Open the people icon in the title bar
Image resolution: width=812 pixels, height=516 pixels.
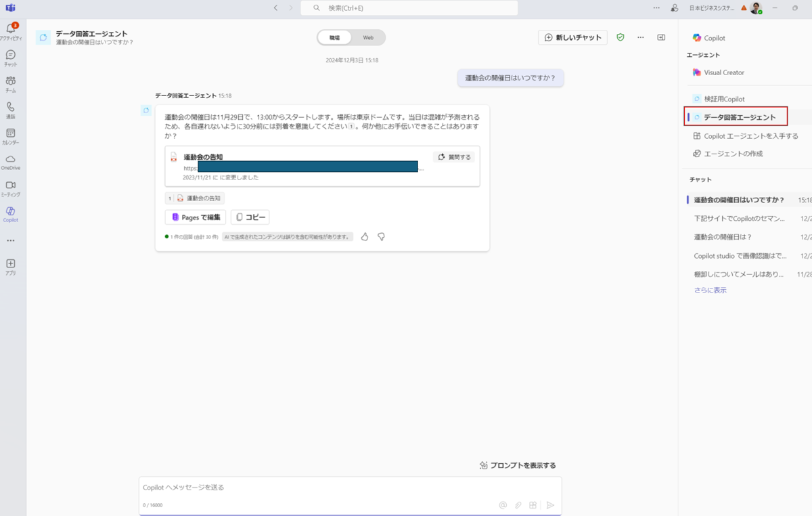pos(675,7)
